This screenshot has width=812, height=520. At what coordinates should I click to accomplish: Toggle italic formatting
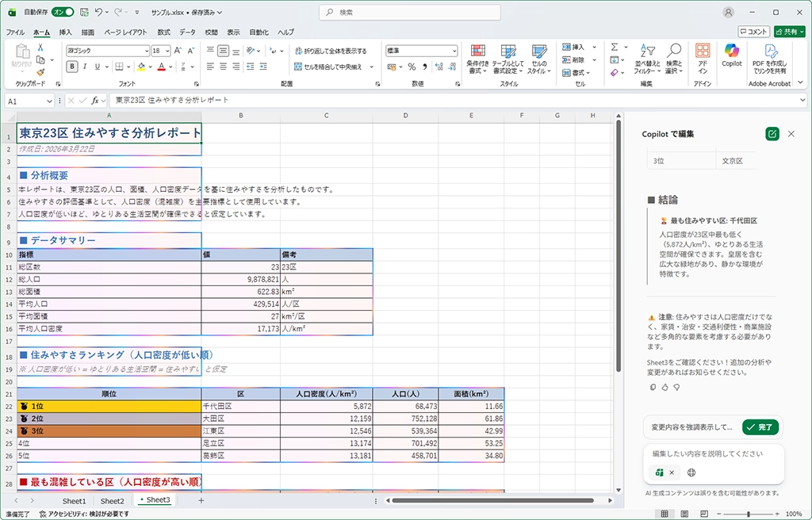click(85, 67)
